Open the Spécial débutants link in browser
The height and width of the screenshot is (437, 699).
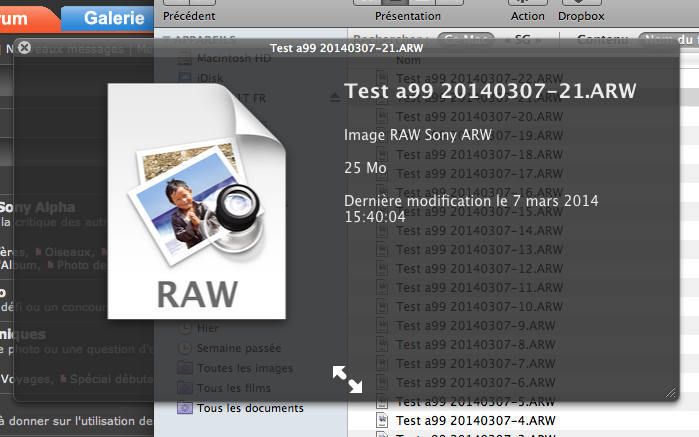click(111, 379)
